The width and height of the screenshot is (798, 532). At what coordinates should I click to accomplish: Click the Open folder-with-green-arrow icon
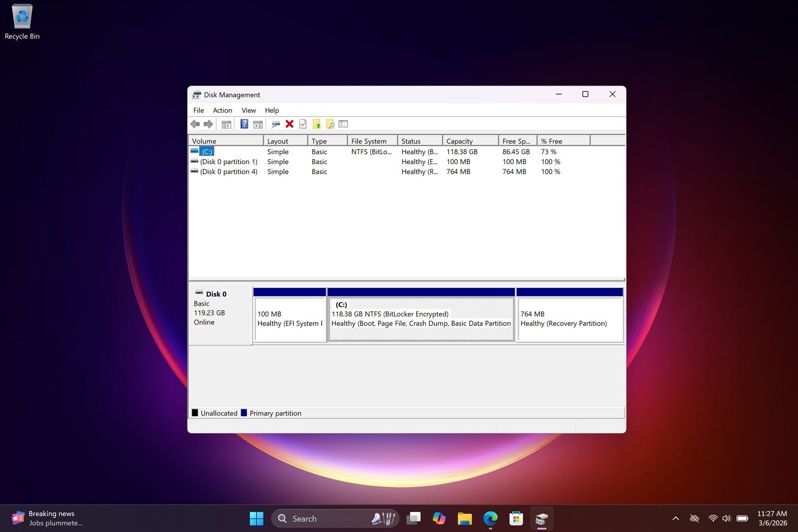316,124
